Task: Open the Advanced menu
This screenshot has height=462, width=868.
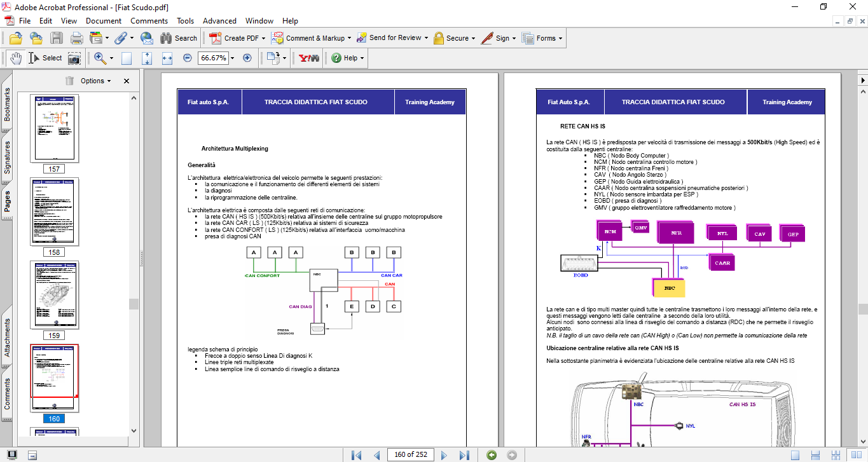Action: (219, 21)
